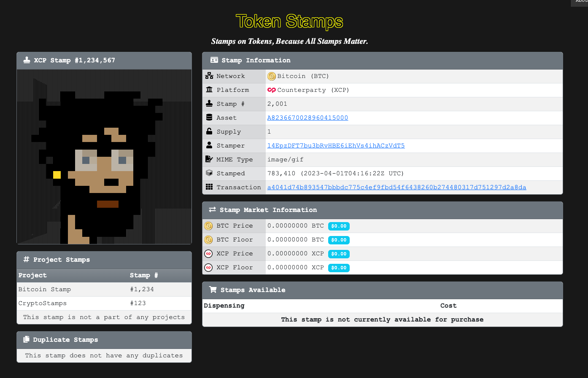Viewport: 588px width, 378px height.
Task: Click the Token Stamps site title
Action: click(x=289, y=21)
